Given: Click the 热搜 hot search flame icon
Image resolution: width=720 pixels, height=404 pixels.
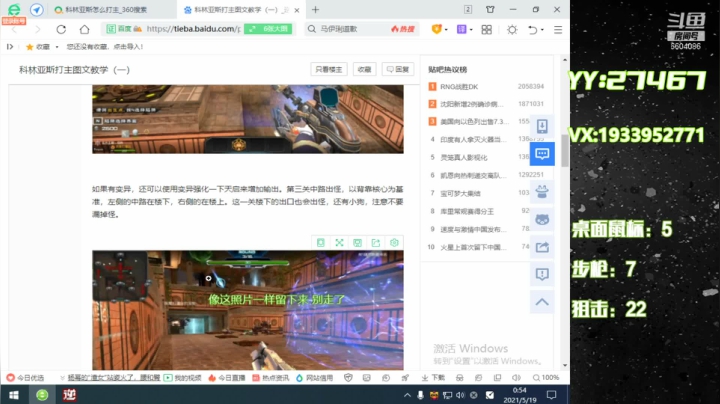Looking at the screenshot, I should (x=403, y=29).
